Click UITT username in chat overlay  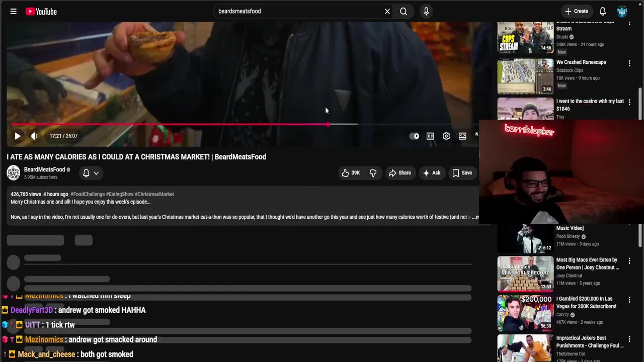[x=33, y=325]
